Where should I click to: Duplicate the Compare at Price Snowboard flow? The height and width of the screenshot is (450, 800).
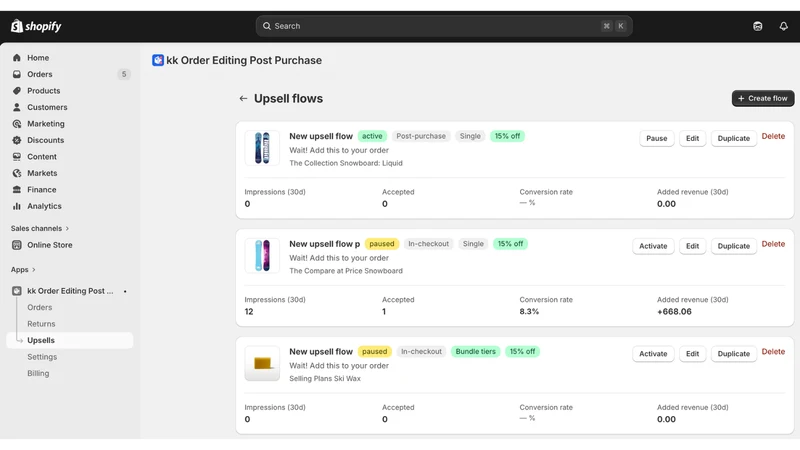pyautogui.click(x=734, y=246)
